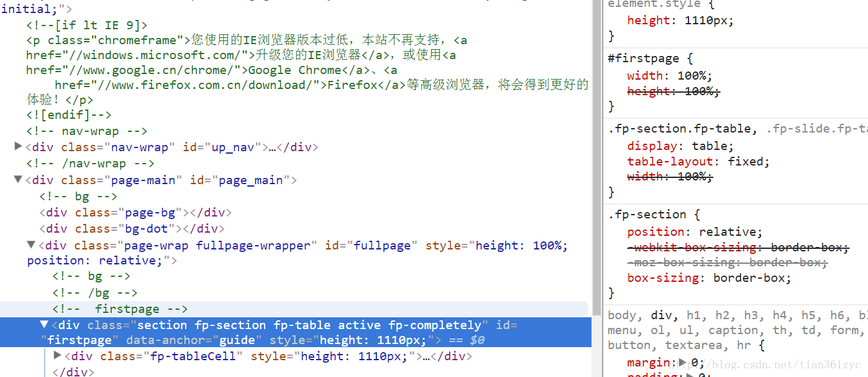
Task: Collapse the page-main div node
Action: 18,180
